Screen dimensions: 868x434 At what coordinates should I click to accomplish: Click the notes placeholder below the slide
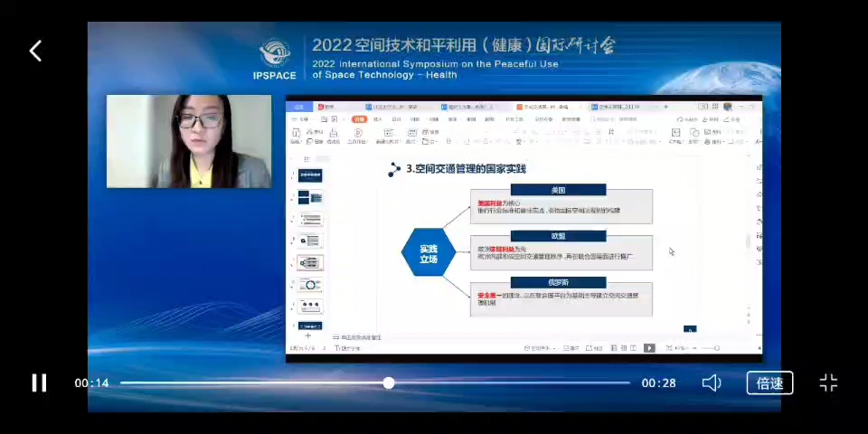(x=358, y=337)
